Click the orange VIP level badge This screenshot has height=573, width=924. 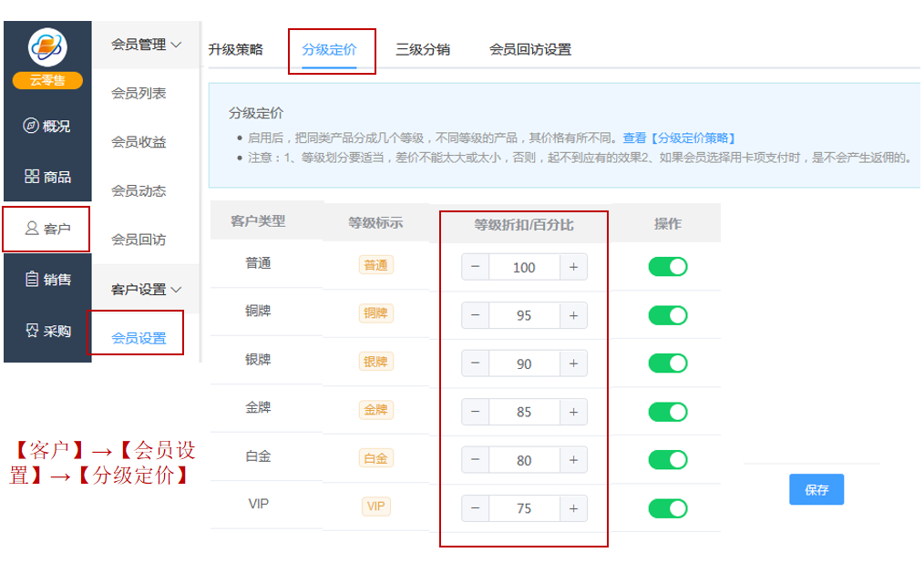coord(376,506)
